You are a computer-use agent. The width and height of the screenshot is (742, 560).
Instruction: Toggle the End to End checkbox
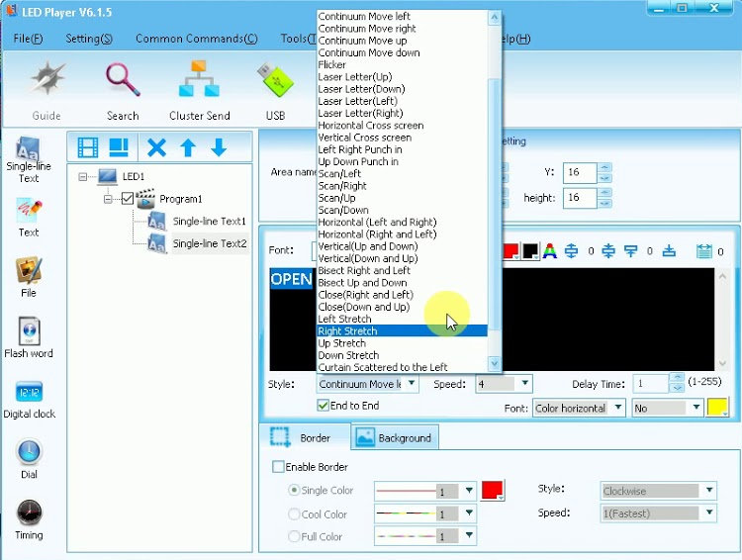coord(324,406)
